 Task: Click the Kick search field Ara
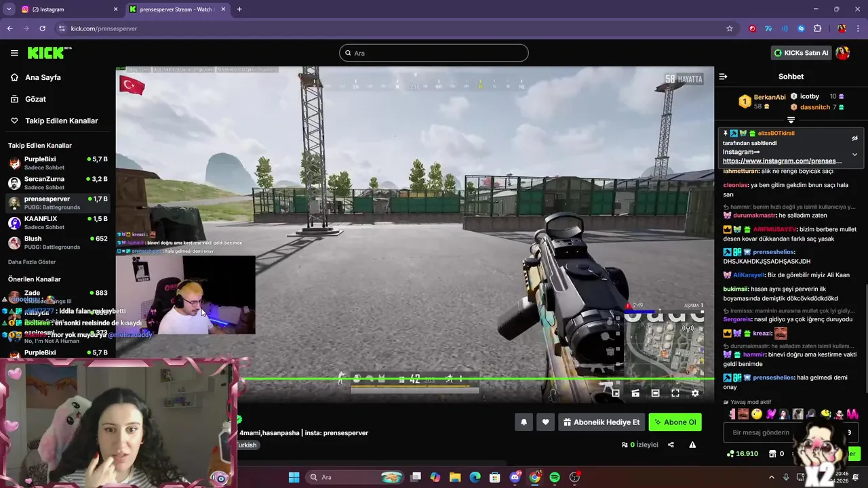click(x=434, y=53)
